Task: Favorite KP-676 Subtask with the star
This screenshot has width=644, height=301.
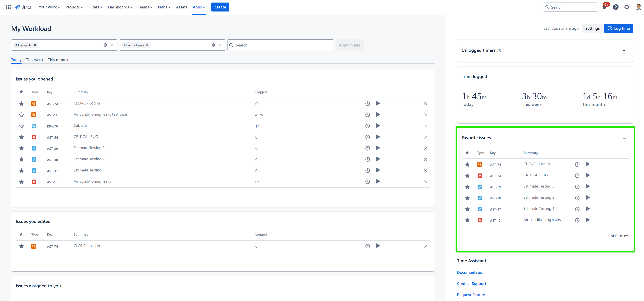Action: coord(21,126)
